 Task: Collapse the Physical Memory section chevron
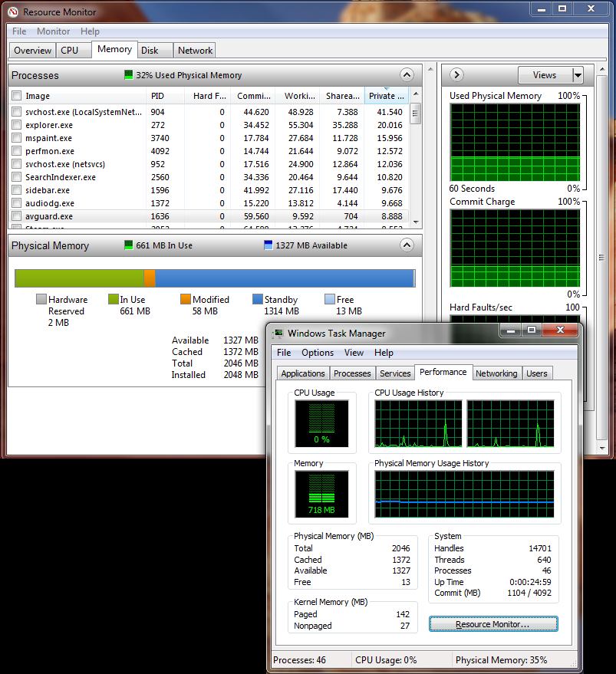click(407, 245)
